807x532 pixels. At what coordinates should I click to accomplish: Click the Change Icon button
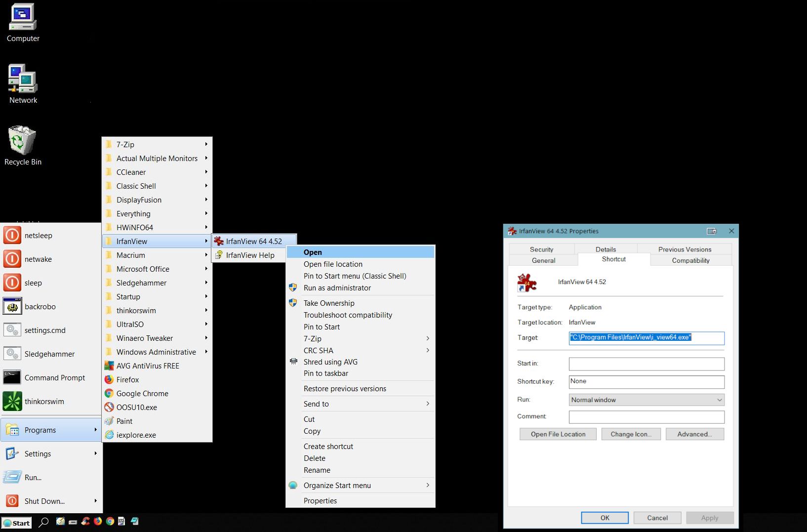pos(631,434)
